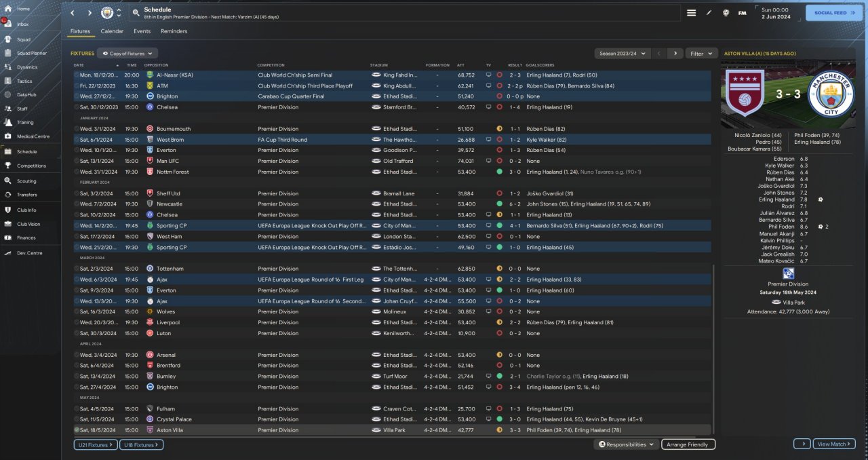The image size is (868, 460).
Task: Click the Aston Villa 3-3 match preview image
Action: tap(789, 94)
